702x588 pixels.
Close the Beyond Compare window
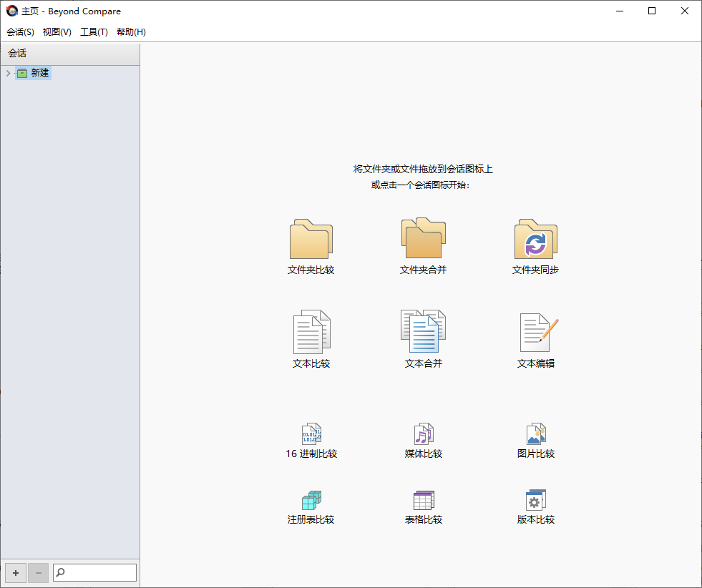click(x=685, y=11)
